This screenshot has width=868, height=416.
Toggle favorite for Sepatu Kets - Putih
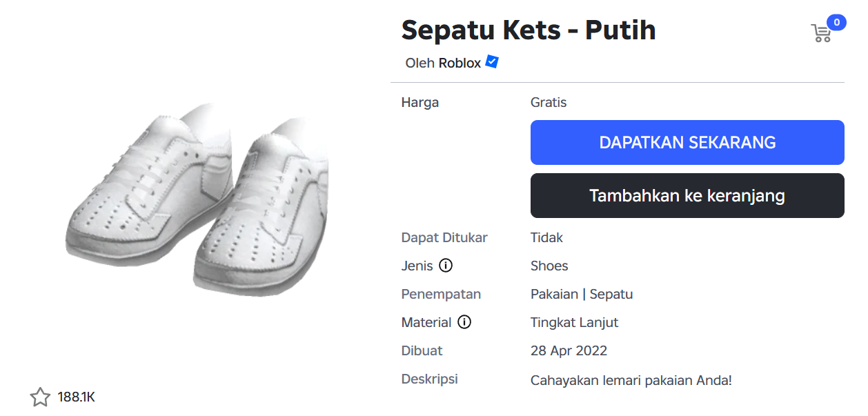tap(39, 396)
